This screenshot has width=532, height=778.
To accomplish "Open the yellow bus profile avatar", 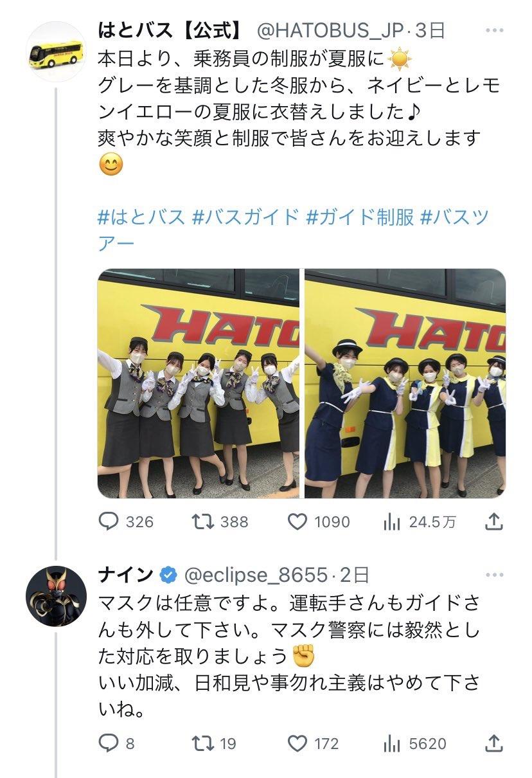I will click(57, 51).
